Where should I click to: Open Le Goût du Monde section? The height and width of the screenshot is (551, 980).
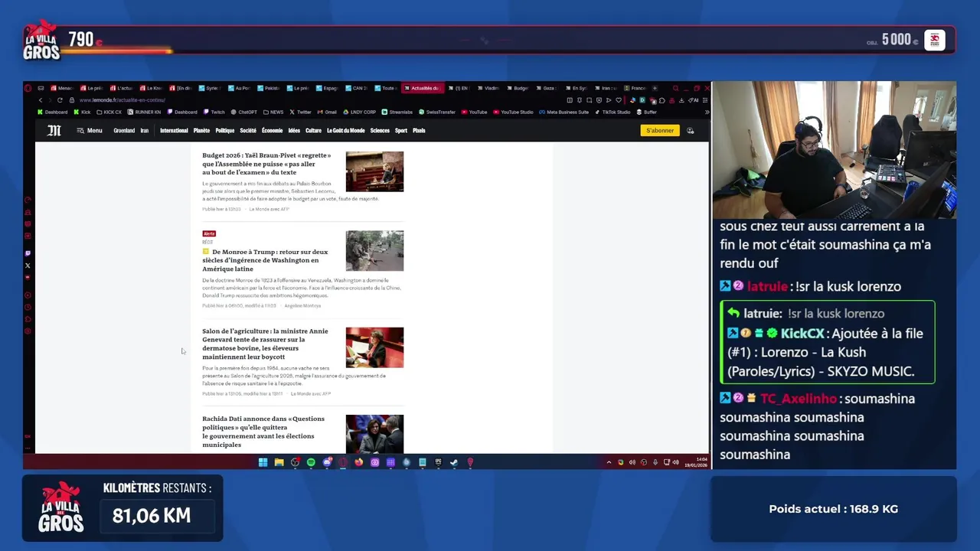[345, 131]
